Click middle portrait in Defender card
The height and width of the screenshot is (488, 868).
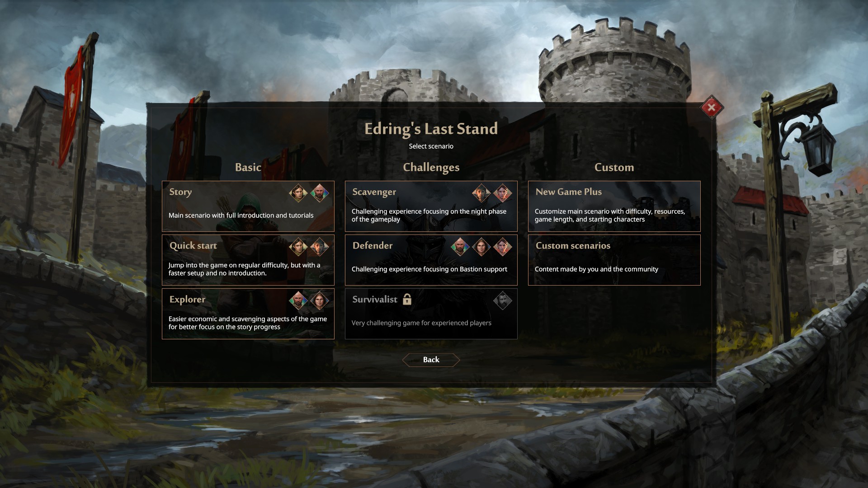tap(481, 247)
